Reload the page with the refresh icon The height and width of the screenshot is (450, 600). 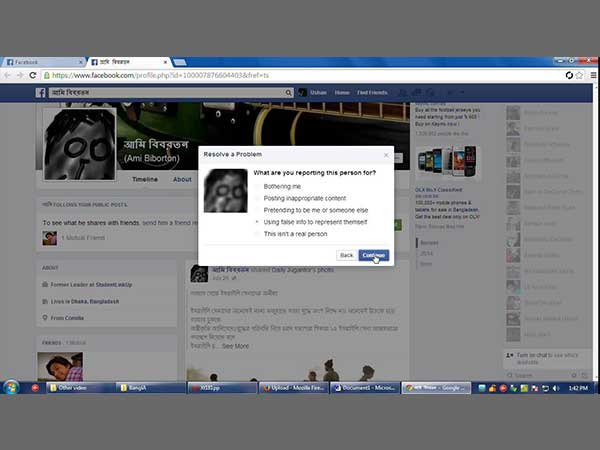[x=33, y=75]
